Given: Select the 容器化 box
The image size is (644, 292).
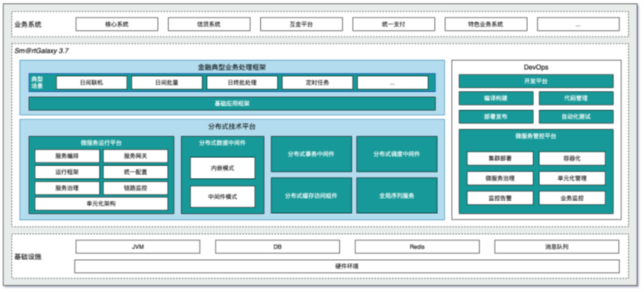Looking at the screenshot, I should point(572,159).
